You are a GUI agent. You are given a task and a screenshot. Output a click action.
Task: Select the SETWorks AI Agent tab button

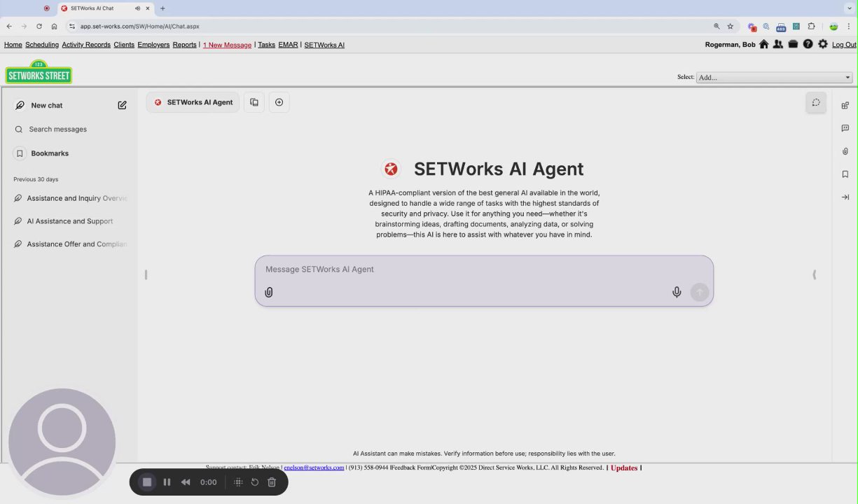point(193,102)
